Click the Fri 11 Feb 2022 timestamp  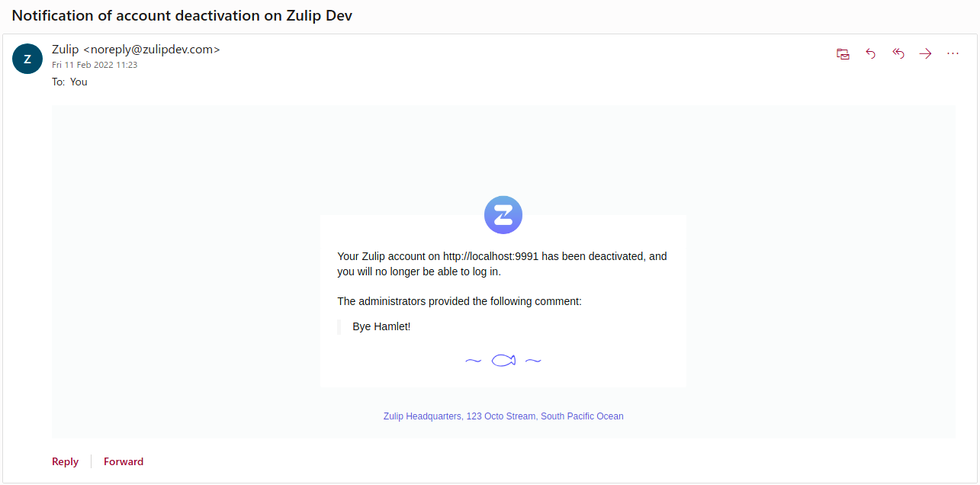(x=95, y=65)
